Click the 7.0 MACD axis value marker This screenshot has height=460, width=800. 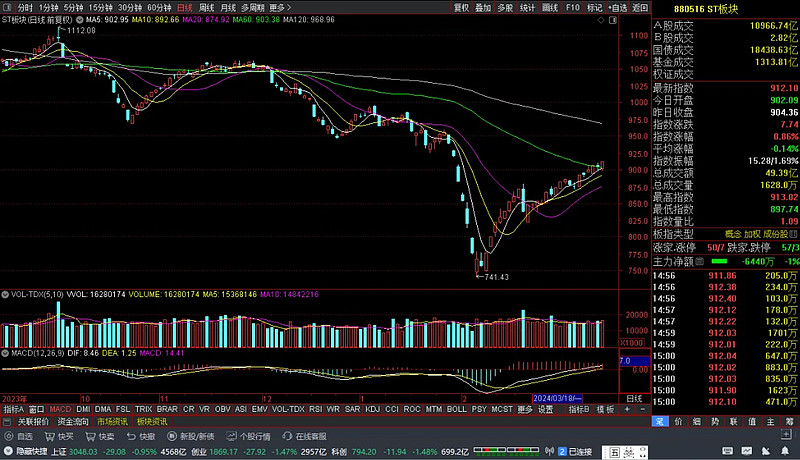pyautogui.click(x=625, y=360)
